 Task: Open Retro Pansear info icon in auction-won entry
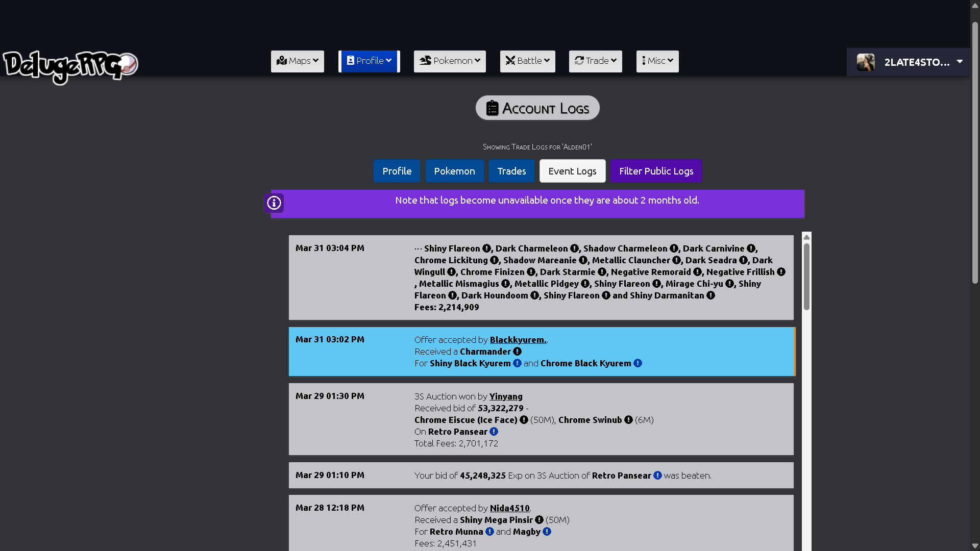(494, 432)
